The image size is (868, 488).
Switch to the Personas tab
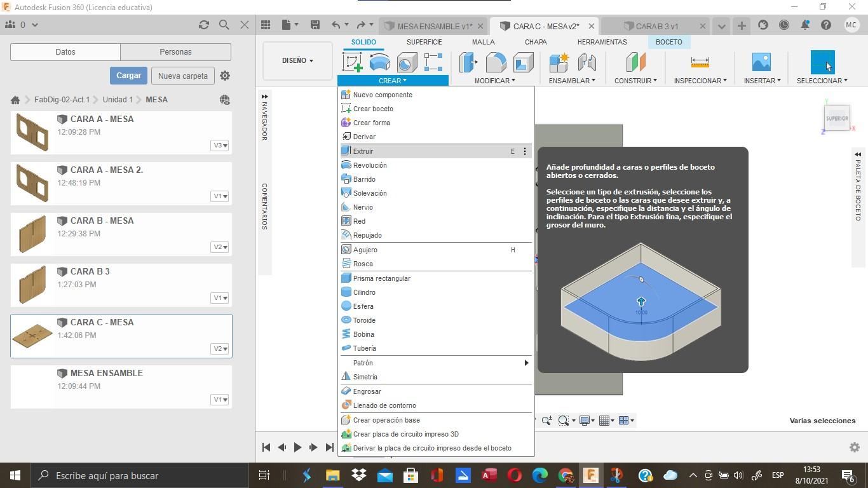click(175, 52)
